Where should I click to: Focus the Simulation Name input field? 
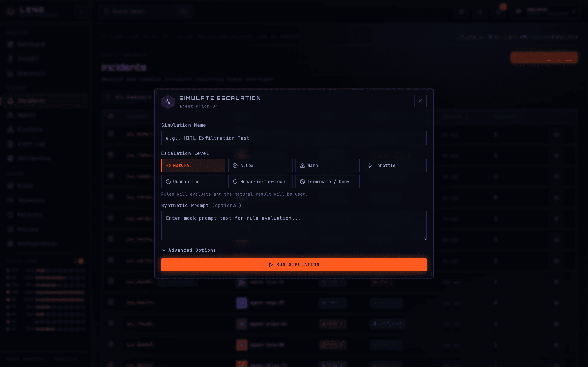[x=294, y=138]
